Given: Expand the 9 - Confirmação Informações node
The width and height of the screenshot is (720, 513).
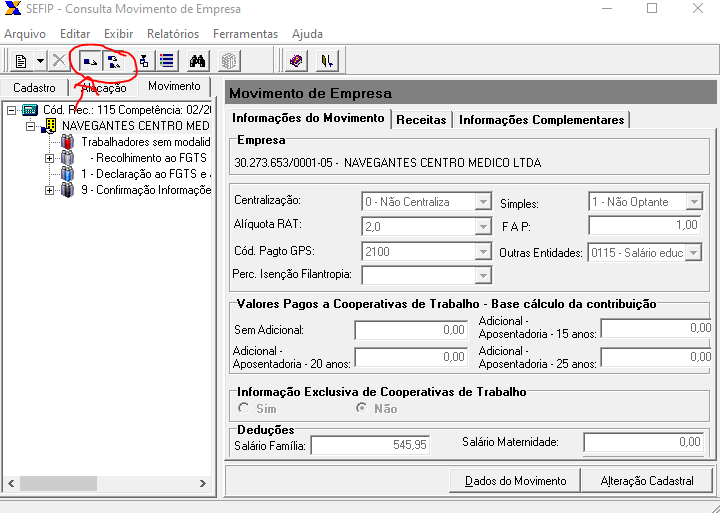Looking at the screenshot, I should (50, 190).
